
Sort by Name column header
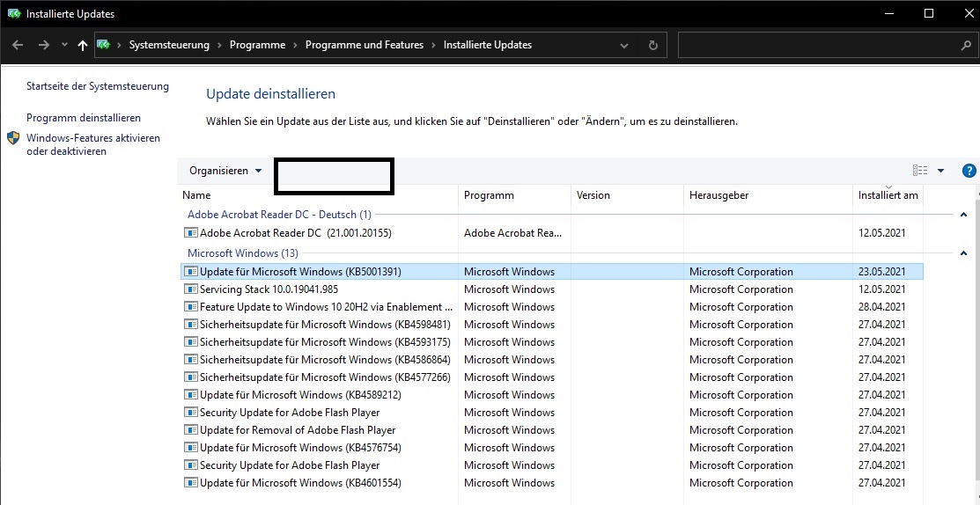(x=318, y=195)
